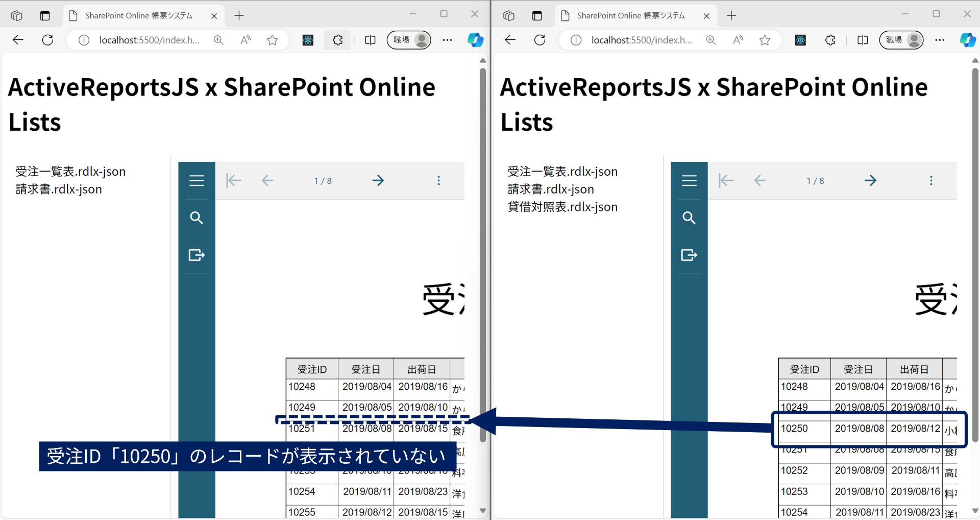Screen dimensions: 980x520
Task: Open React DevTools extension in left window
Action: coord(308,40)
